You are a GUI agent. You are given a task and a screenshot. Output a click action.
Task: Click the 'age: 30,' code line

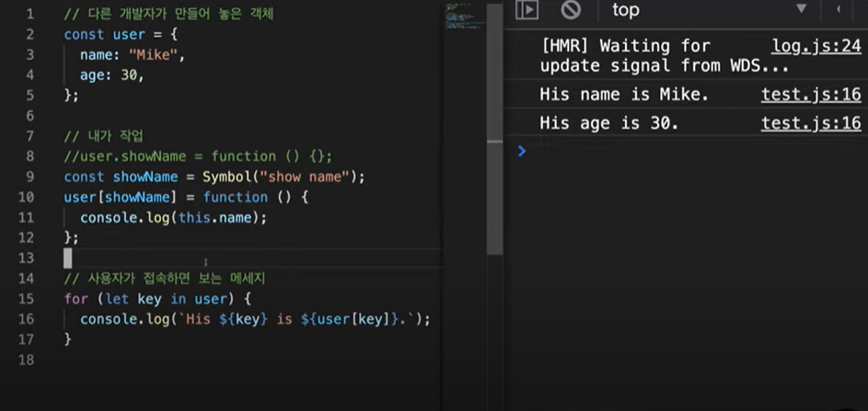coord(111,75)
